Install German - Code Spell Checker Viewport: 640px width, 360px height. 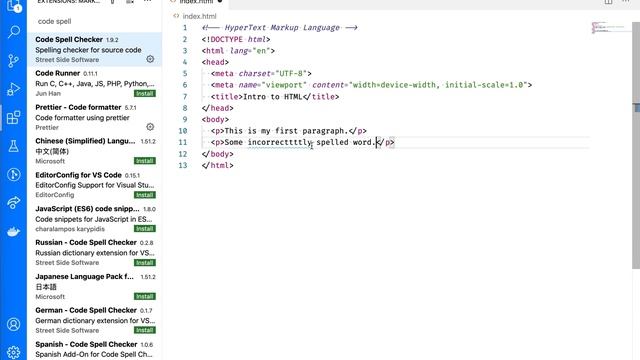[x=145, y=330]
